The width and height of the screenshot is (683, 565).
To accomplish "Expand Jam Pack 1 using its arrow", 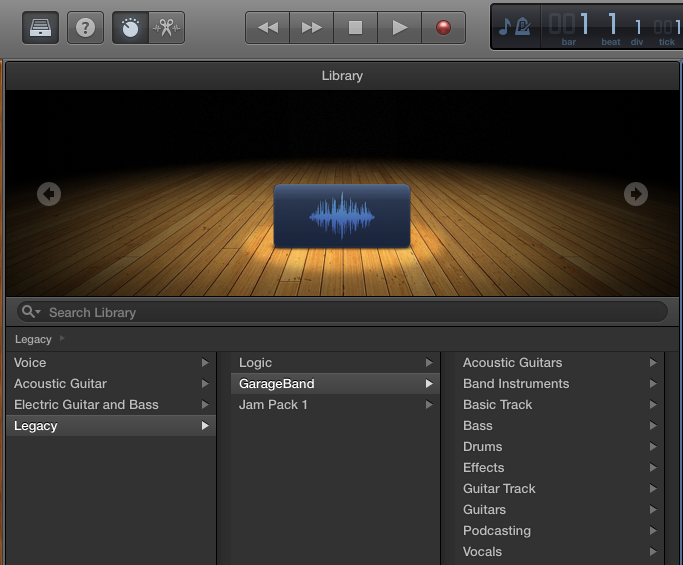I will point(429,404).
